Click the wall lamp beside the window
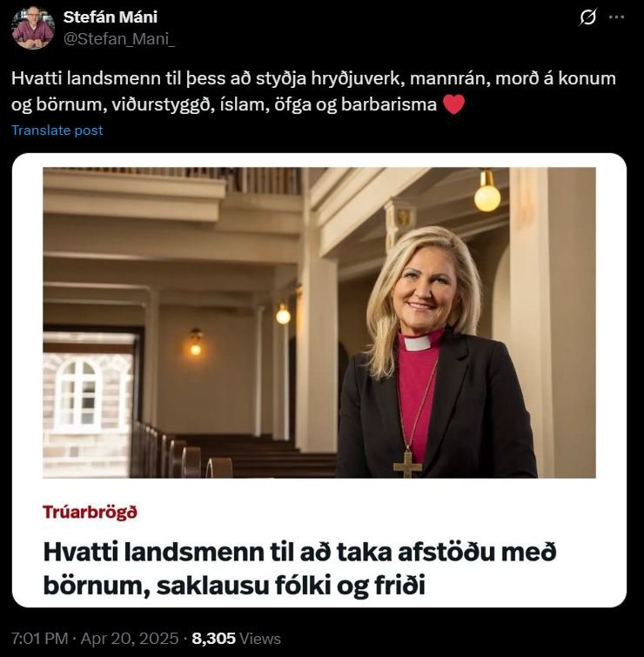This screenshot has height=657, width=644. point(195,342)
